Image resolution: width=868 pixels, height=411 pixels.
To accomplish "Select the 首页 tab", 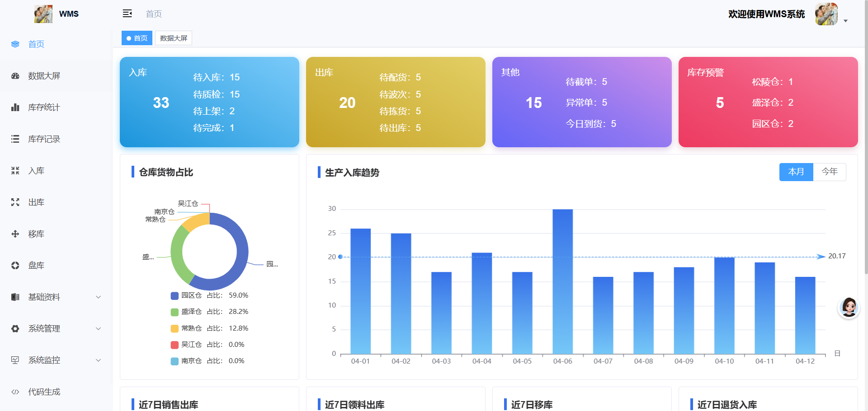I will 137,38.
